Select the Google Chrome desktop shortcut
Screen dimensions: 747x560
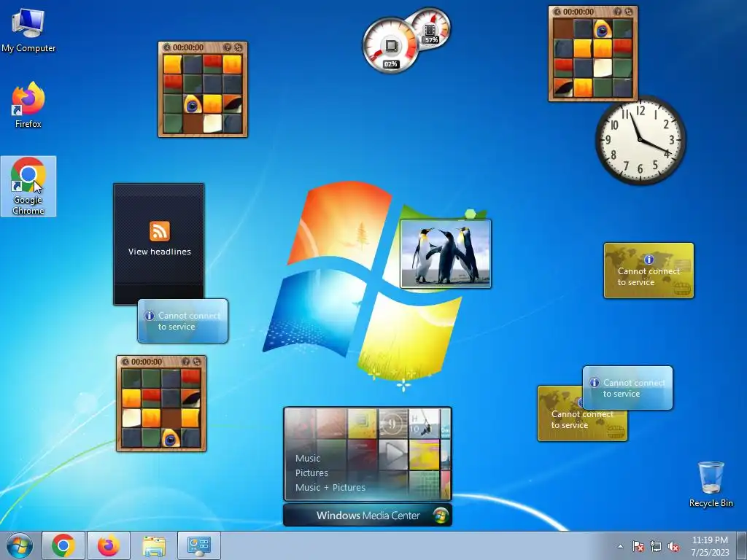point(28,186)
